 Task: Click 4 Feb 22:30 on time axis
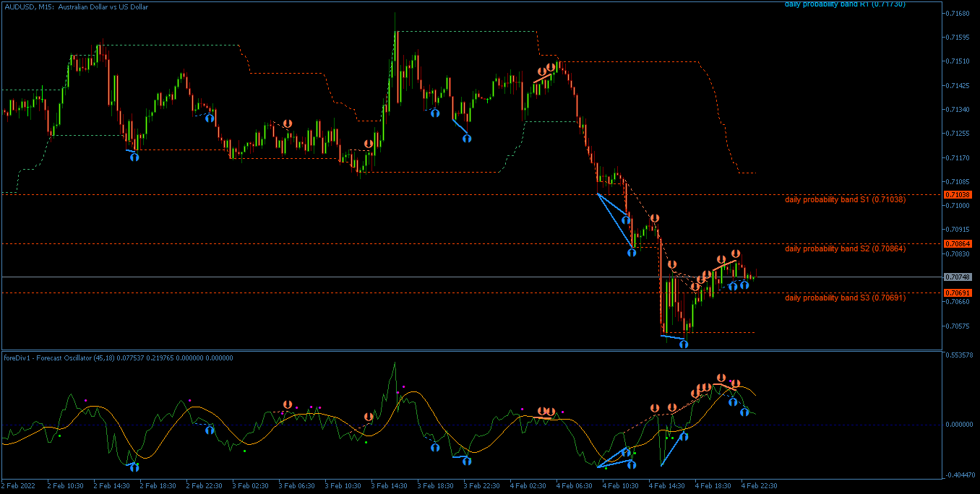coord(758,486)
